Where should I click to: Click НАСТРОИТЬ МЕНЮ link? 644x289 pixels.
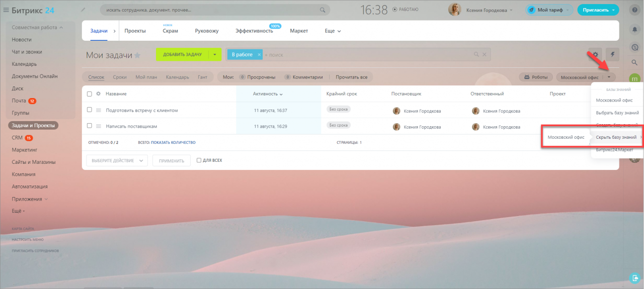28,239
